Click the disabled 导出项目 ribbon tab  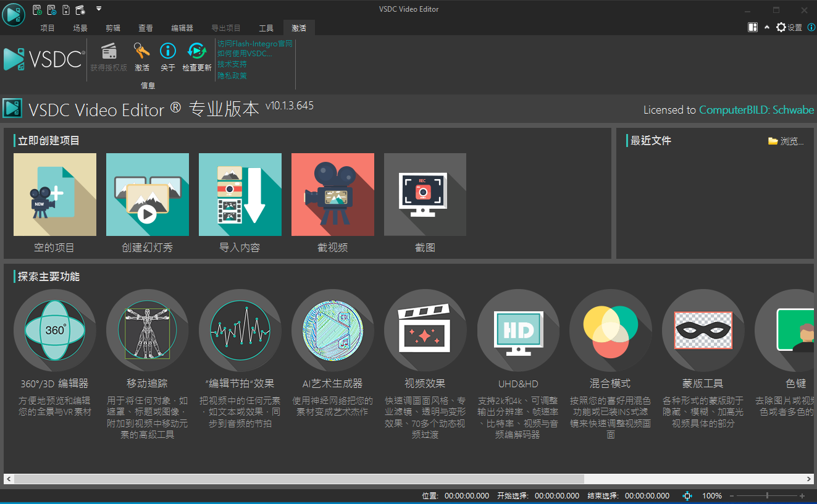pos(226,28)
